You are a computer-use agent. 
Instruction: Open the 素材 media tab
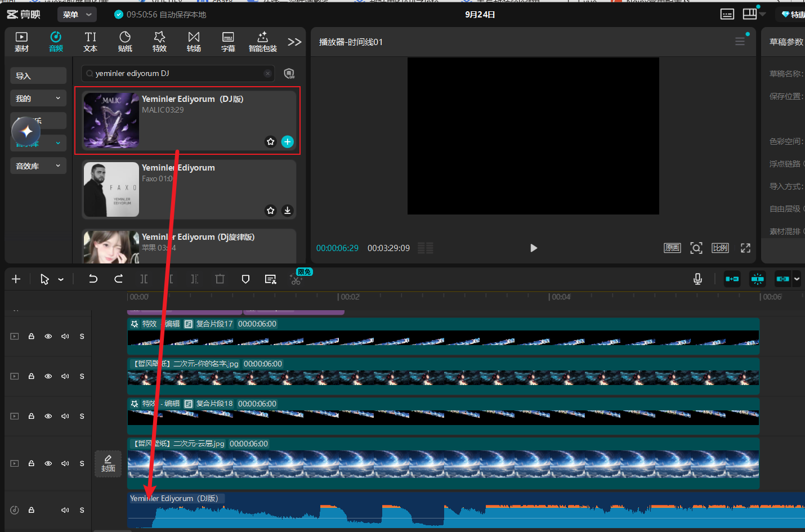pos(21,42)
